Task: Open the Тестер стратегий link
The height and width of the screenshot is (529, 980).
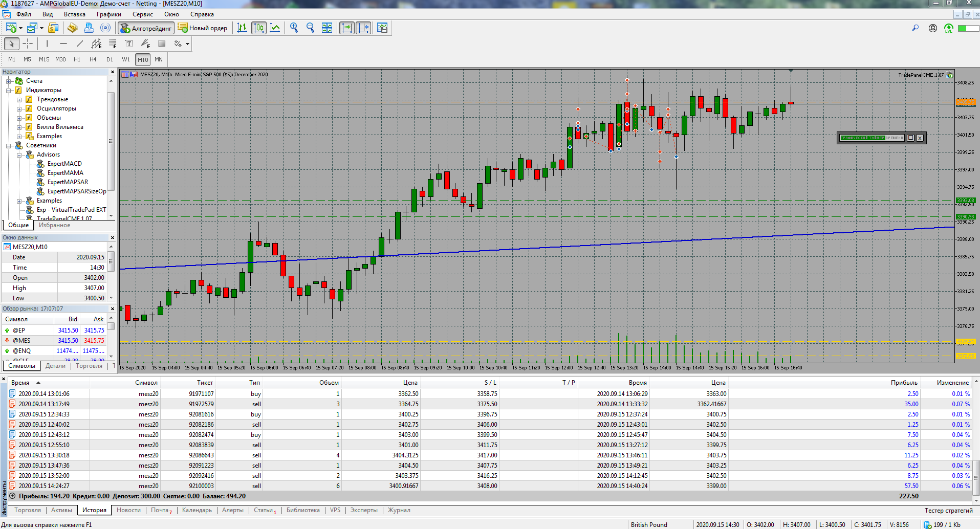Action: [948, 510]
